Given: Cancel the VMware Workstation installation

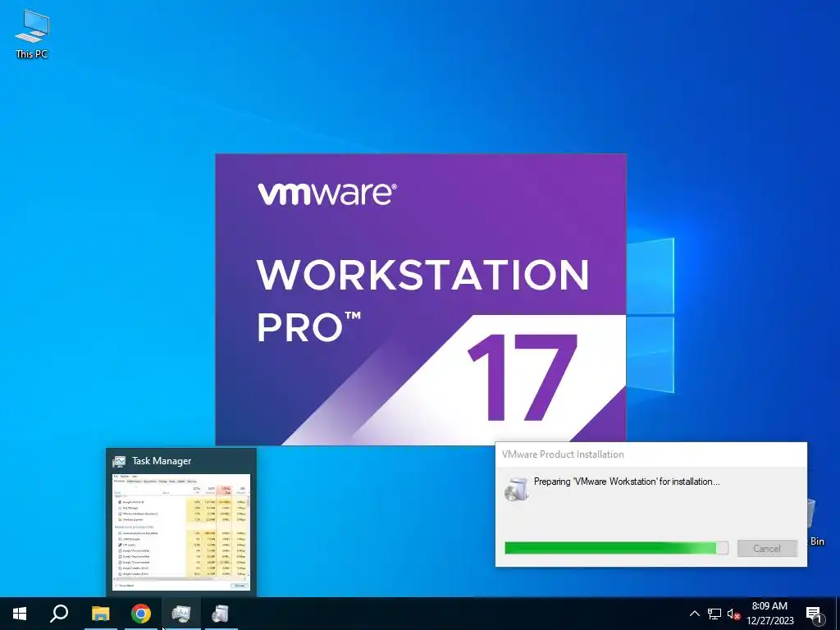Looking at the screenshot, I should click(767, 548).
